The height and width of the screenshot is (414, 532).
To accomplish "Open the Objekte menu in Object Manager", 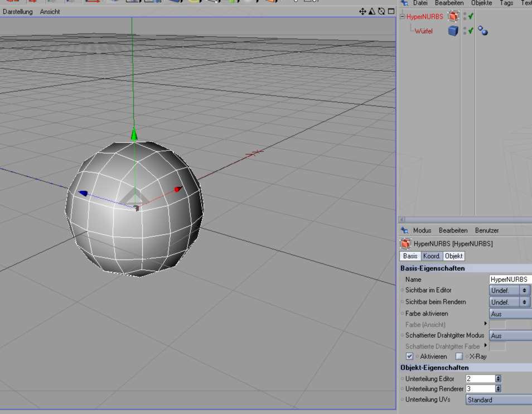I will pyautogui.click(x=481, y=3).
